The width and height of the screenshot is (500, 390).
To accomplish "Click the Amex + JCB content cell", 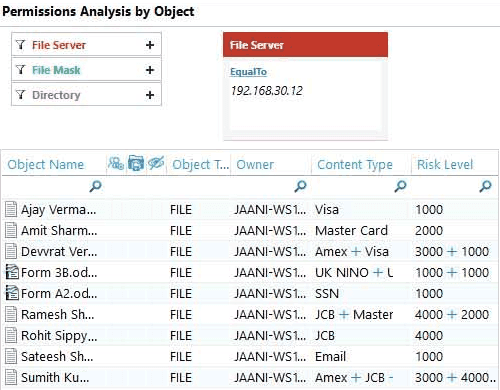I will coord(354,378).
